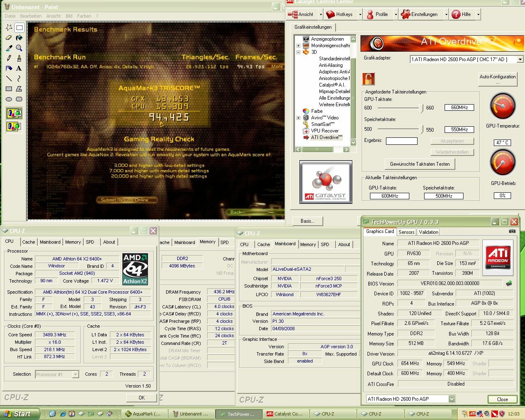Expand the Avivo Video tree node
The image size is (525, 420).
point(299,118)
